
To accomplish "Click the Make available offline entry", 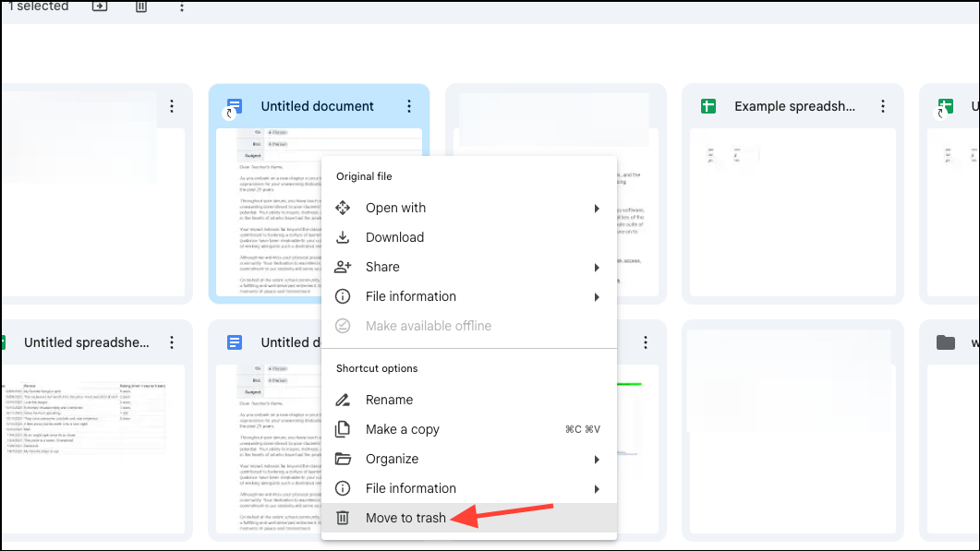I will [468, 326].
